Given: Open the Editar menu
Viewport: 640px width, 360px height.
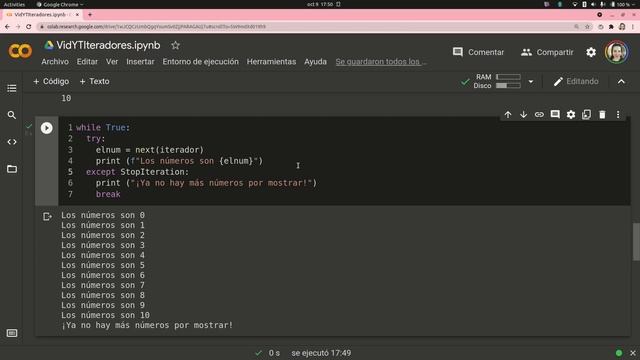Looking at the screenshot, I should pyautogui.click(x=87, y=62).
